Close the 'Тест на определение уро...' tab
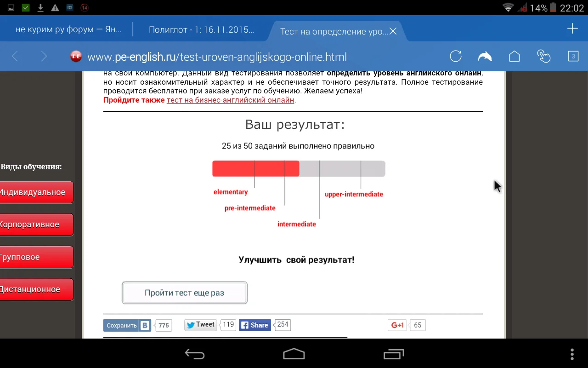 point(393,31)
